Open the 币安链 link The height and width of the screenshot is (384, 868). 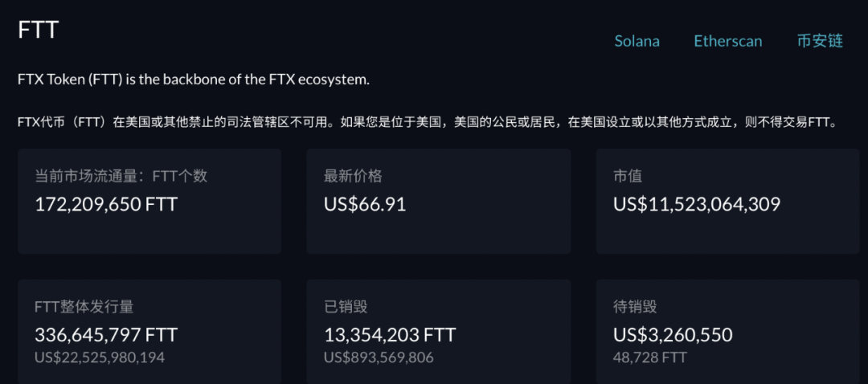pos(820,41)
